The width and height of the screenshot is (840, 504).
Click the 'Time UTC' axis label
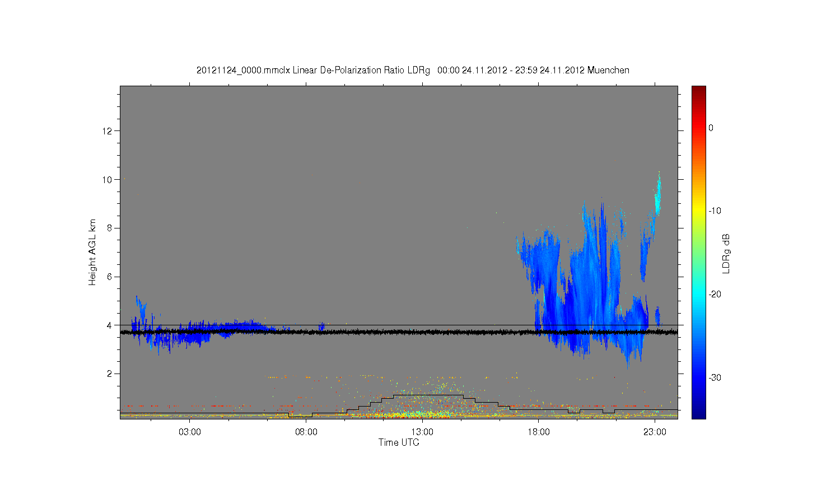pos(399,442)
